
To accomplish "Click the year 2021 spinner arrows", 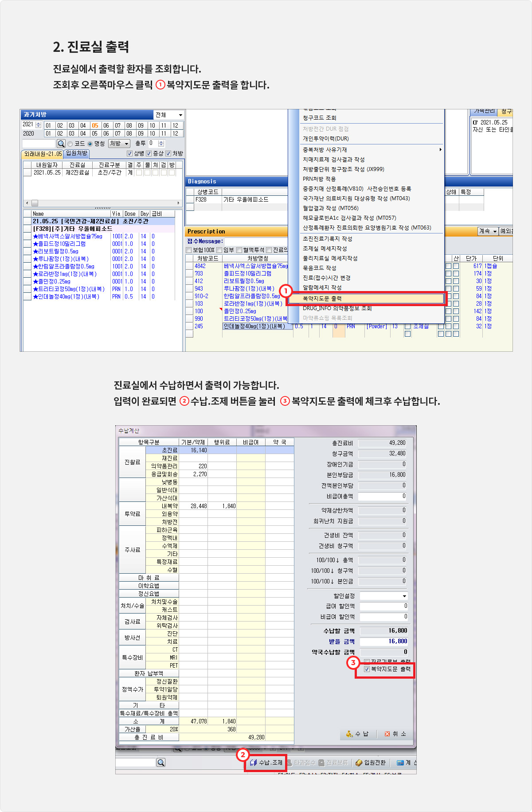I will click(38, 125).
